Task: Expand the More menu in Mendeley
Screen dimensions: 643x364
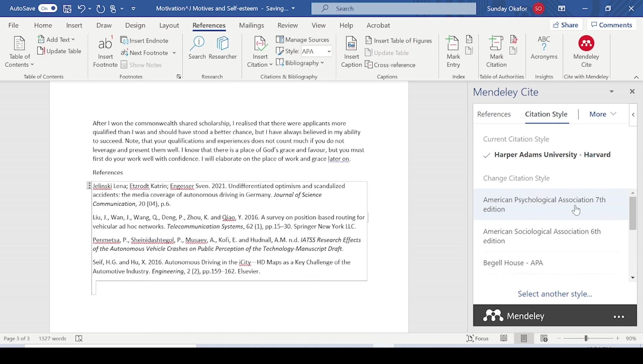Action: (602, 114)
